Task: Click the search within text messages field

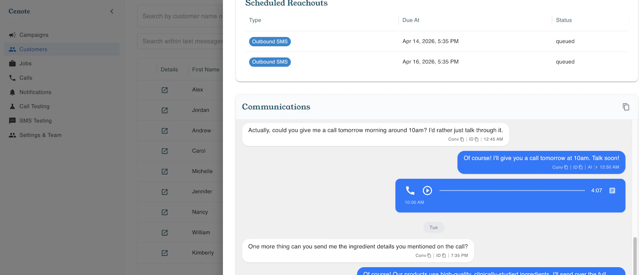Action: click(x=180, y=41)
